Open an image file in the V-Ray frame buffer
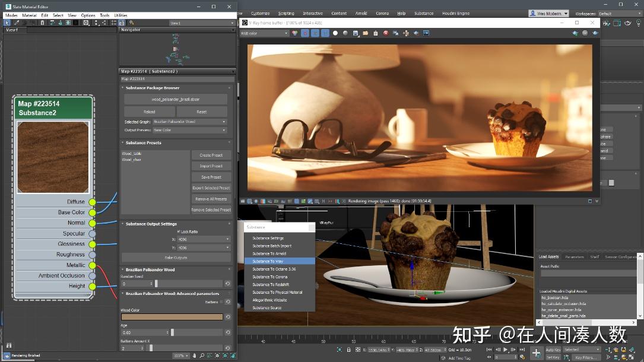Viewport: 644px width, 362px height. [365, 33]
